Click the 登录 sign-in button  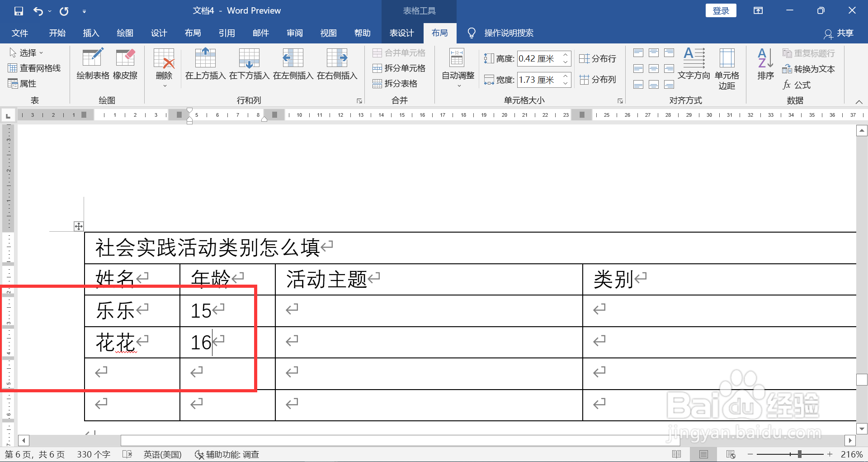click(x=721, y=10)
